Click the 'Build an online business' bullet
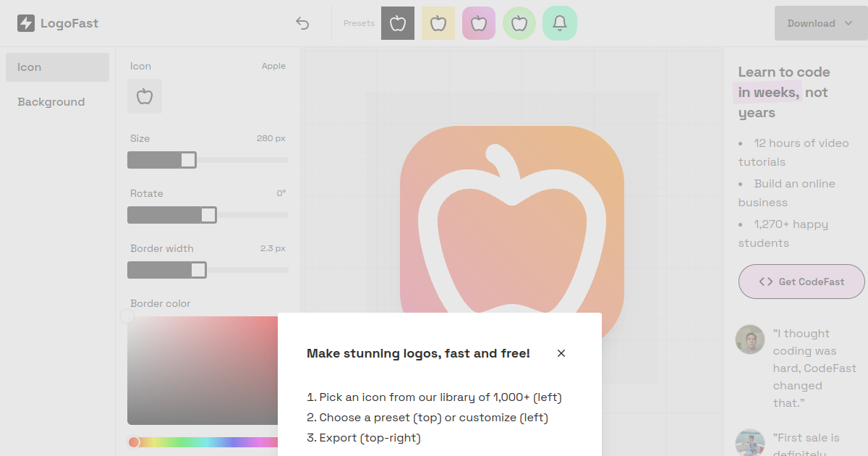The width and height of the screenshot is (868, 456). point(787,193)
